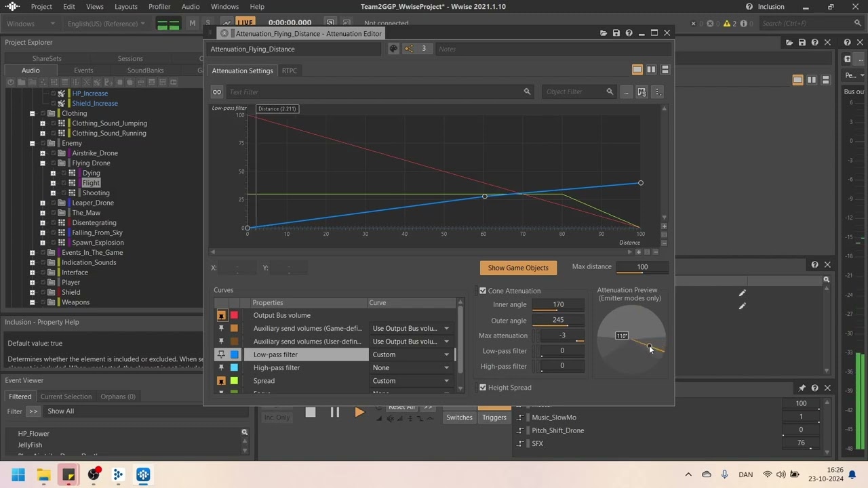Collapse the Flying Drone folder

click(42, 163)
